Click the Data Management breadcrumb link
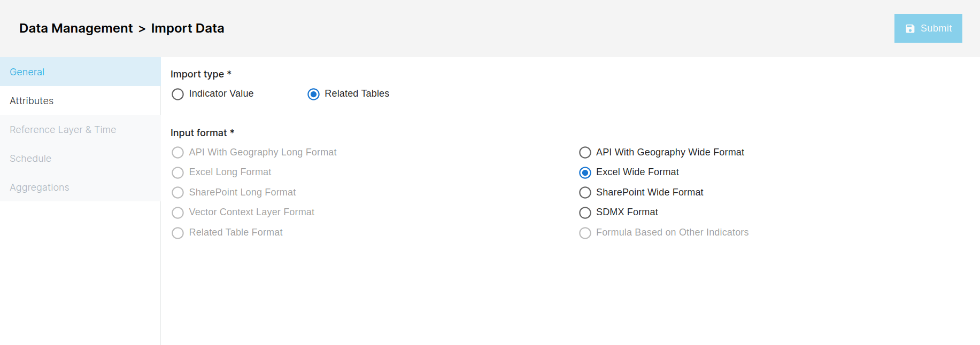The width and height of the screenshot is (980, 345). [76, 28]
